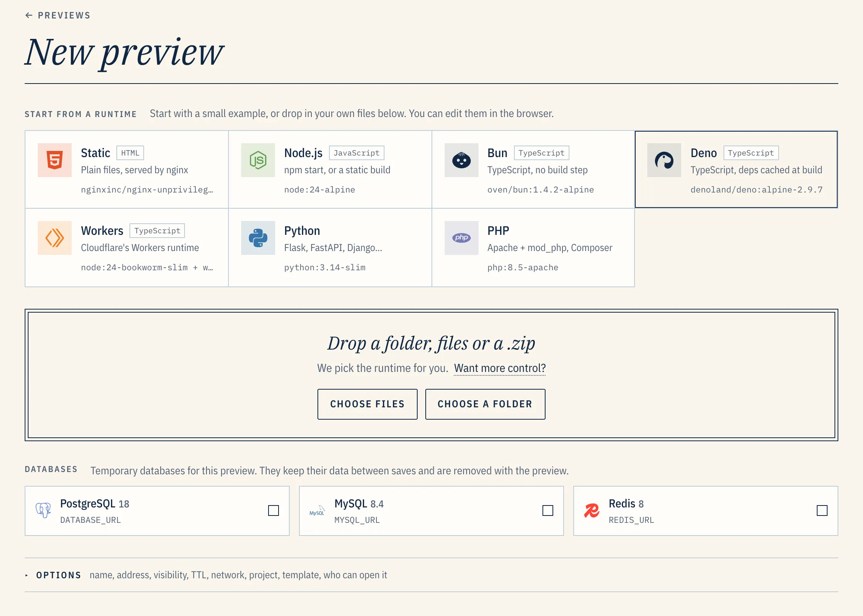
Task: Click the truncated 'nginxinc/nginx-unprivileg…' image name
Action: 147,190
